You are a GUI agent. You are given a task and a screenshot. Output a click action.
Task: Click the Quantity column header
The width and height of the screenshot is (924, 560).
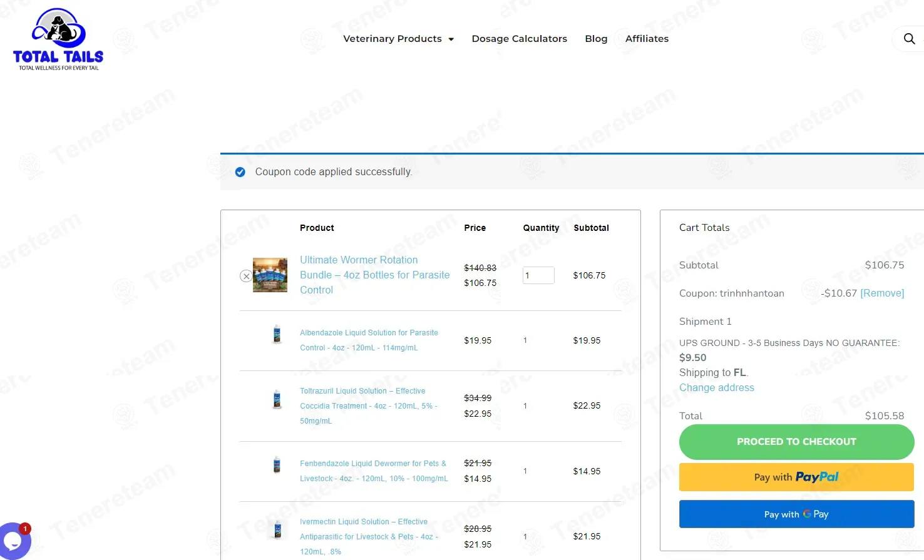pyautogui.click(x=541, y=228)
